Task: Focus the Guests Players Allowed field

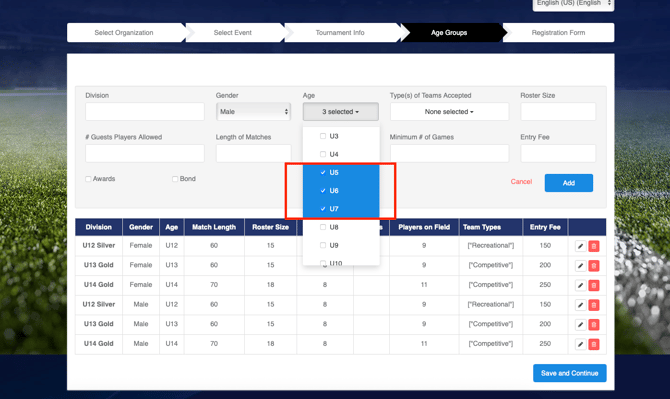Action: [x=145, y=153]
